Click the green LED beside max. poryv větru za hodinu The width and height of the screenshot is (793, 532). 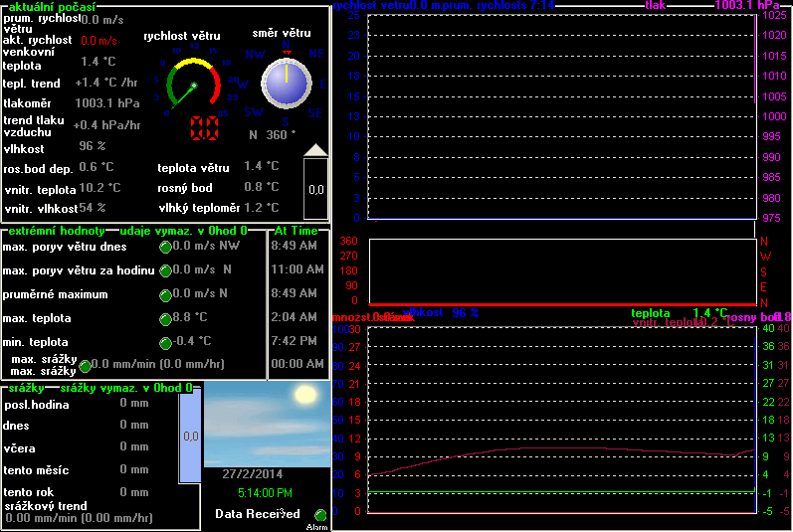(165, 270)
